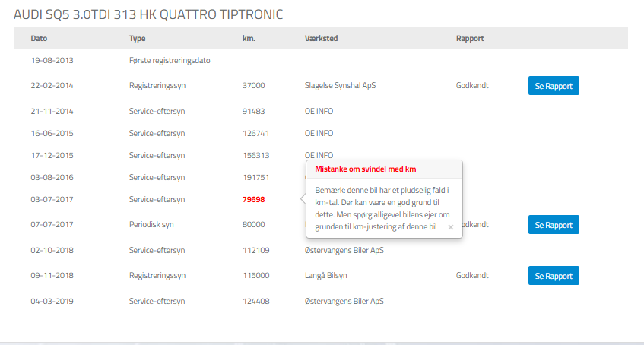The width and height of the screenshot is (644, 345).
Task: Open Se Rapport for 07-07-2017 Periodisk syn
Action: [x=554, y=225]
